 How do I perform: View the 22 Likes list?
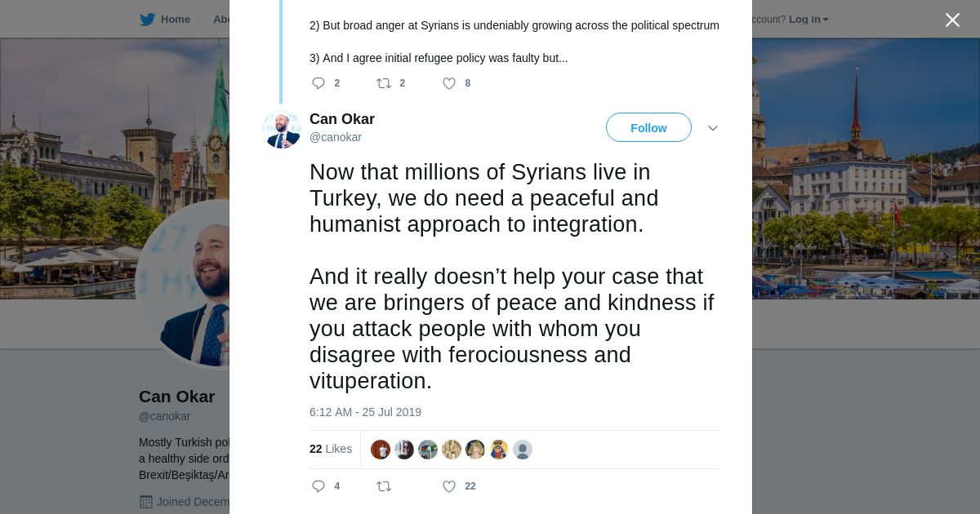click(x=331, y=449)
